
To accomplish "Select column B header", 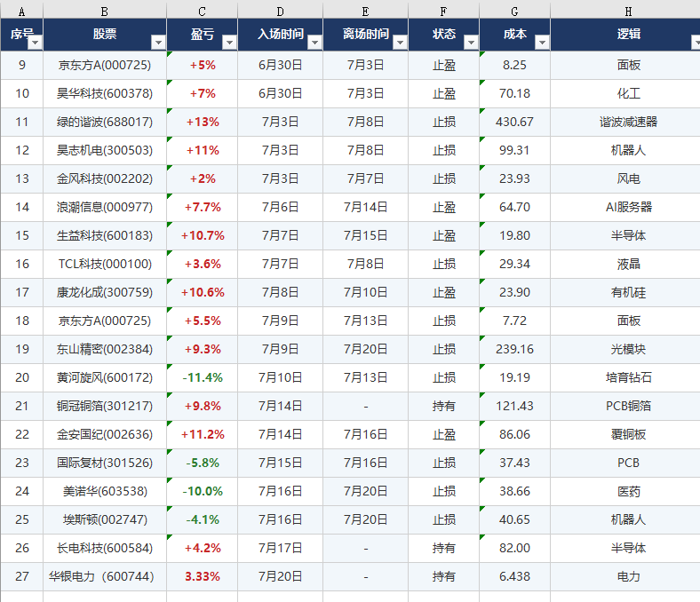I will click(105, 12).
